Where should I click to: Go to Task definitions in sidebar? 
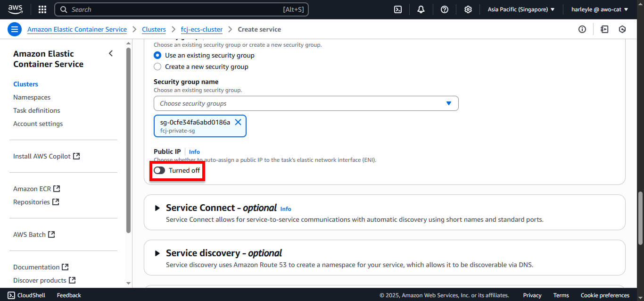(37, 110)
